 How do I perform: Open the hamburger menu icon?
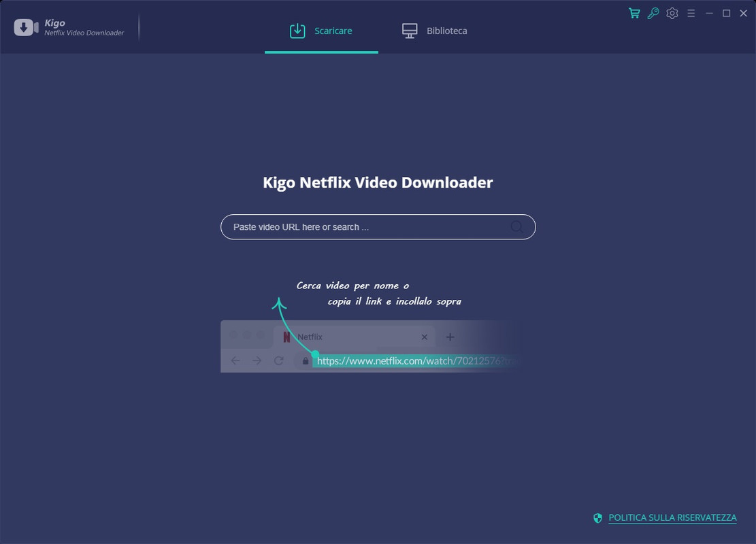click(x=691, y=14)
